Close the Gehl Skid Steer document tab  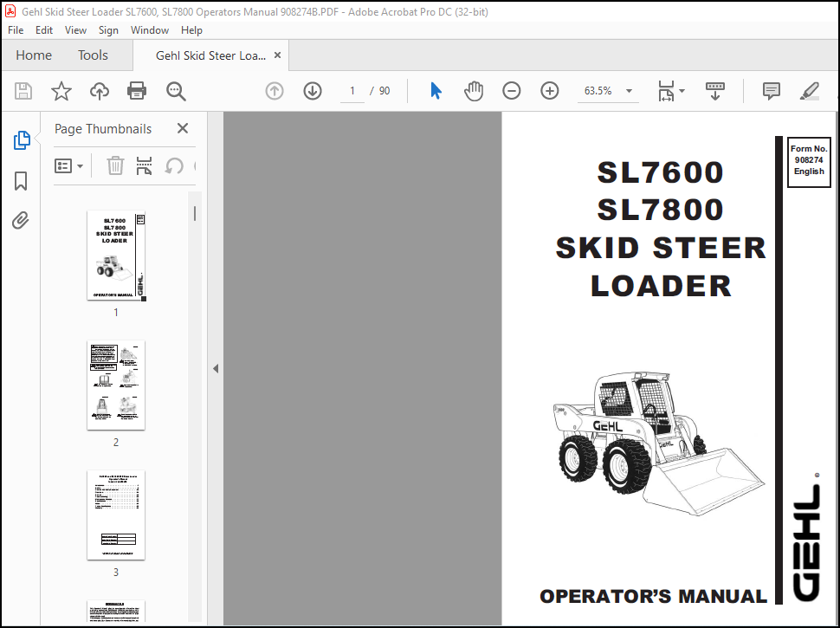tap(277, 55)
